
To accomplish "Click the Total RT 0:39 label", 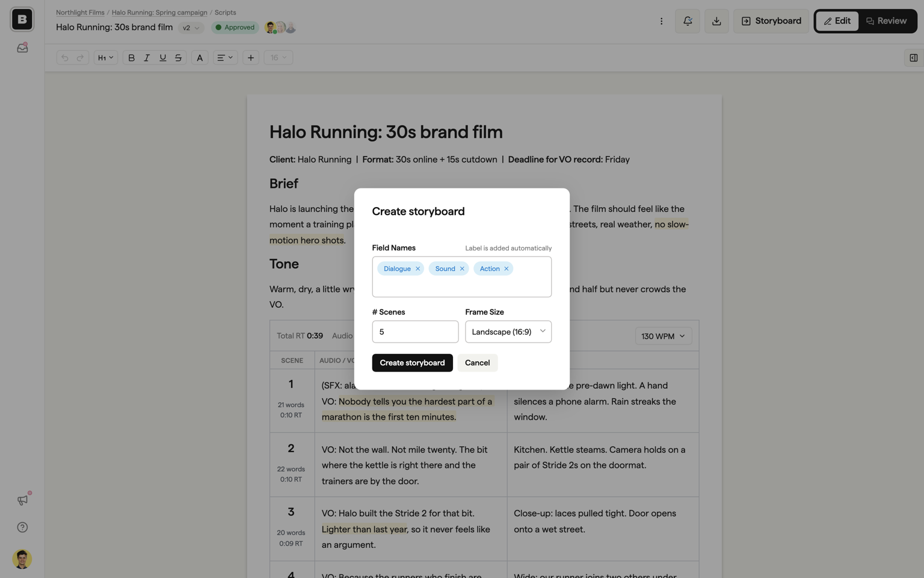I will tap(300, 336).
